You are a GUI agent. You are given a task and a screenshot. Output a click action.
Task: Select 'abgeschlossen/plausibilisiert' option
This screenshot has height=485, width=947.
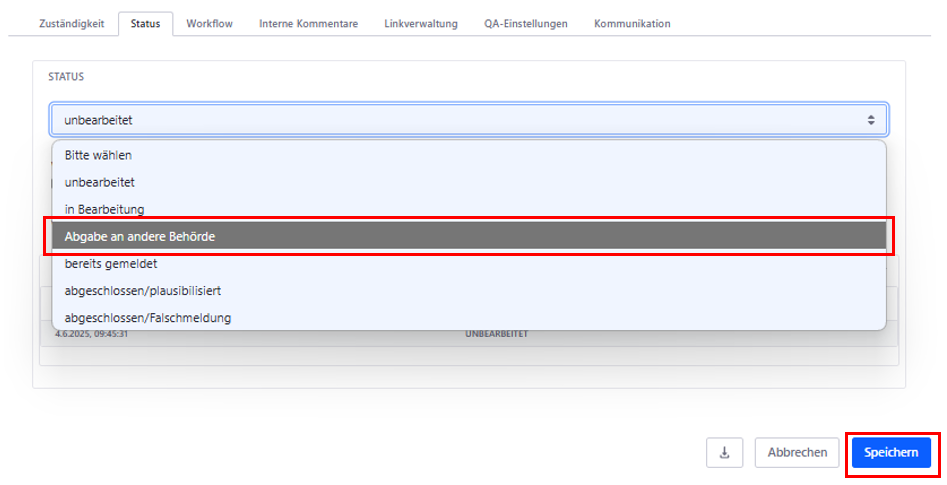tap(469, 291)
